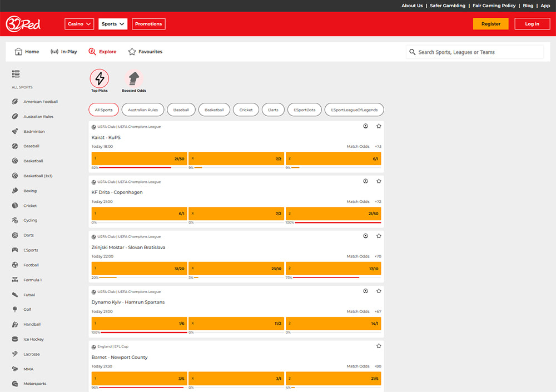This screenshot has width=556, height=392.
Task: Expand +70 more markets for Zrinjski Mostar
Action: pyautogui.click(x=378, y=256)
